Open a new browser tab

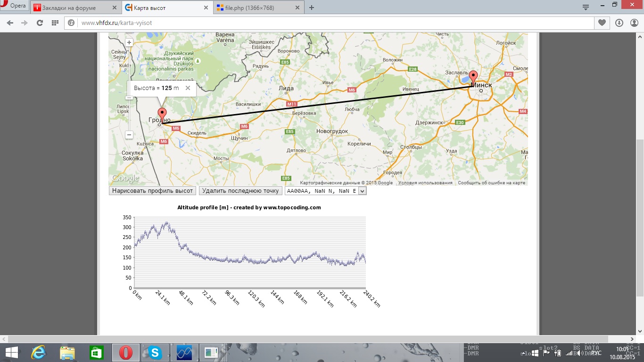(312, 8)
